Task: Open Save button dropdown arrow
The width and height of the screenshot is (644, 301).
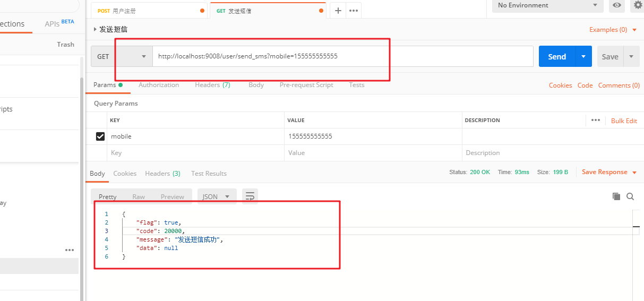Action: tap(631, 56)
